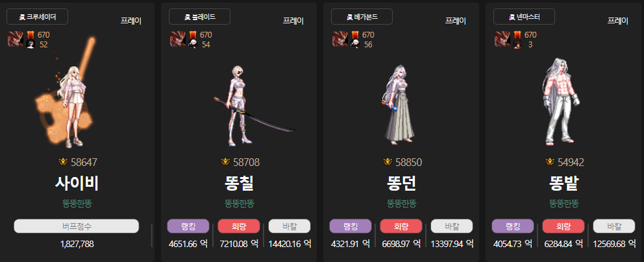
Task: Click the fame crest icon beside 58850
Action: click(388, 162)
